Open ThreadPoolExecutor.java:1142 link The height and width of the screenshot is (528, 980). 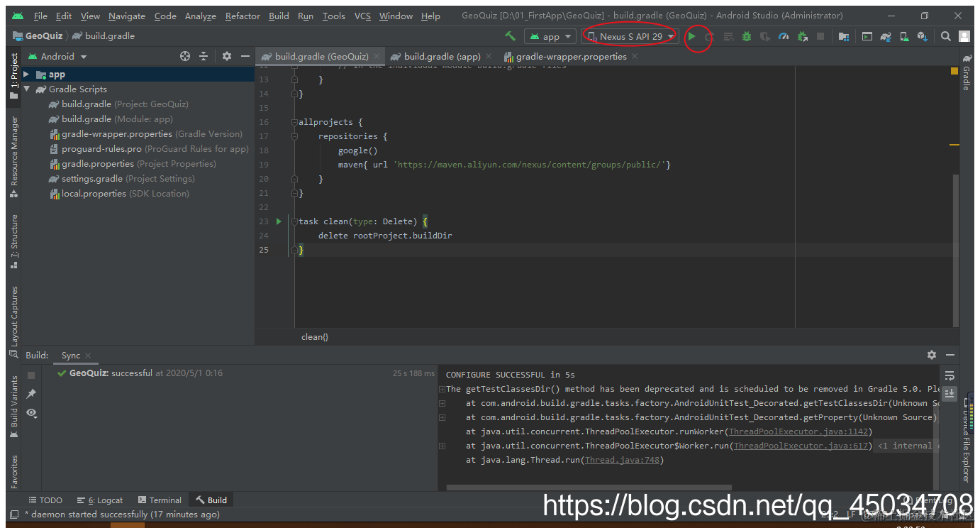pyautogui.click(x=798, y=431)
